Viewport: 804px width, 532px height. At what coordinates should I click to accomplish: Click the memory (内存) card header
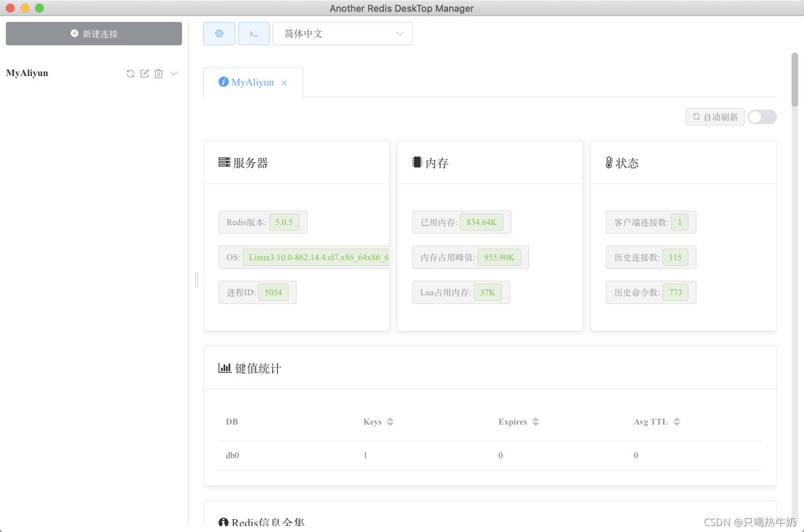click(490, 163)
